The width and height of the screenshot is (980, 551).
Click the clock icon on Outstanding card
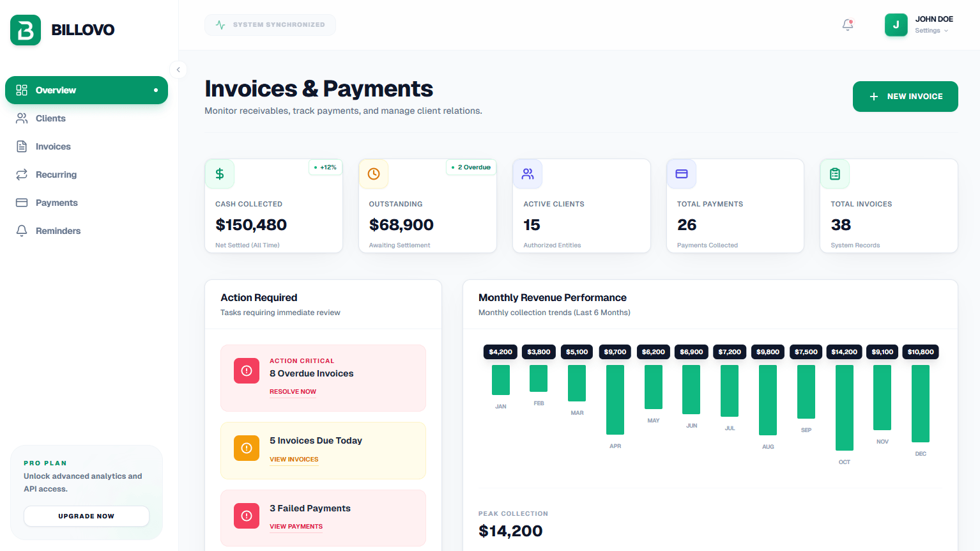point(374,173)
